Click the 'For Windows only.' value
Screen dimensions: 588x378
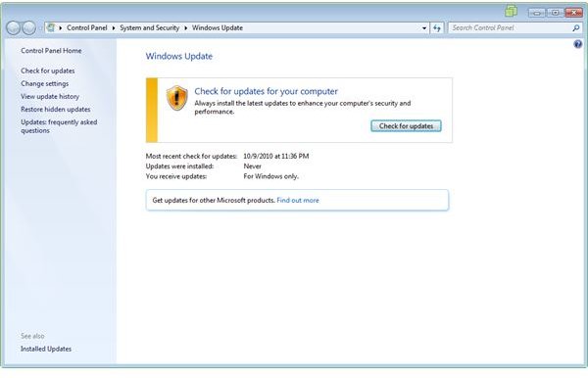pyautogui.click(x=270, y=176)
